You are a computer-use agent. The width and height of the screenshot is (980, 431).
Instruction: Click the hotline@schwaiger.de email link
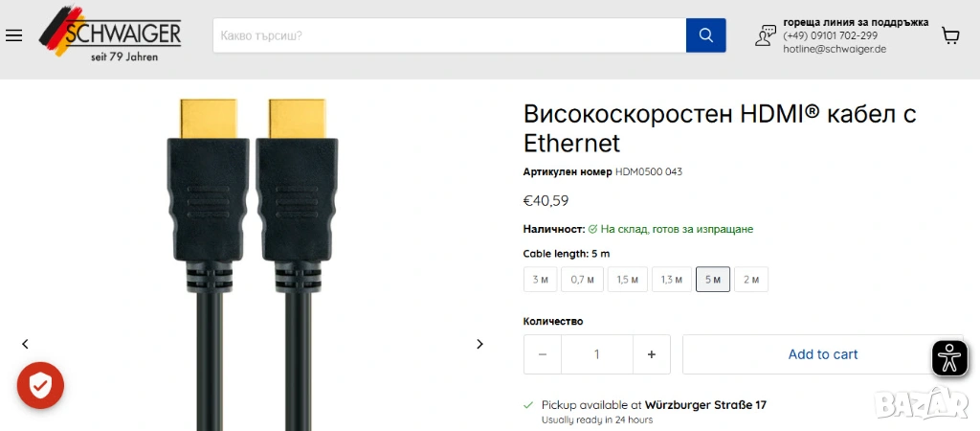[835, 49]
